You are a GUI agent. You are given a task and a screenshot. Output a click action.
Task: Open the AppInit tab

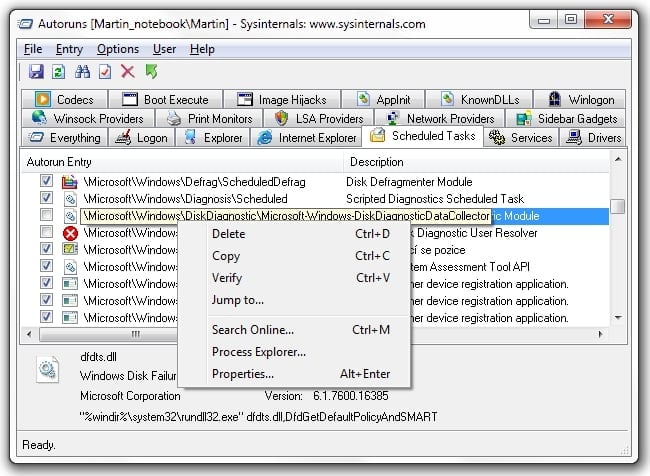point(383,100)
